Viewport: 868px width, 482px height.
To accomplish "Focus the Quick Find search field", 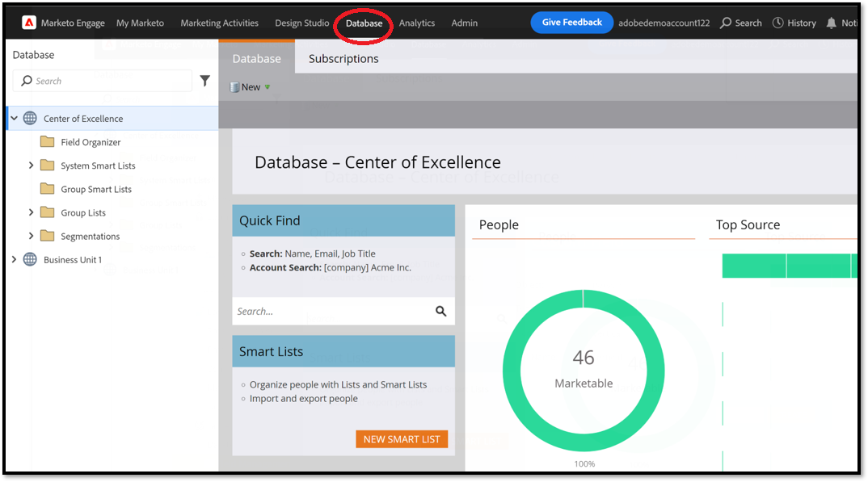I will click(343, 311).
